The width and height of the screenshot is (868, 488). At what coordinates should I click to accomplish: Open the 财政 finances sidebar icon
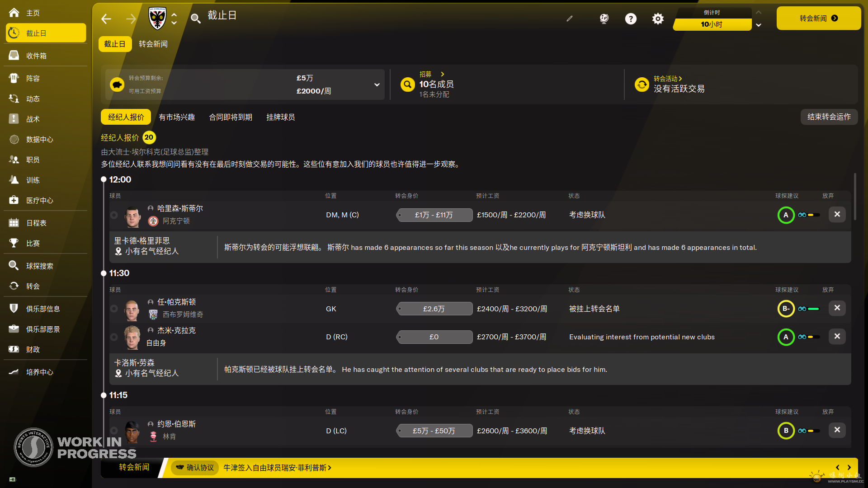[x=14, y=349]
